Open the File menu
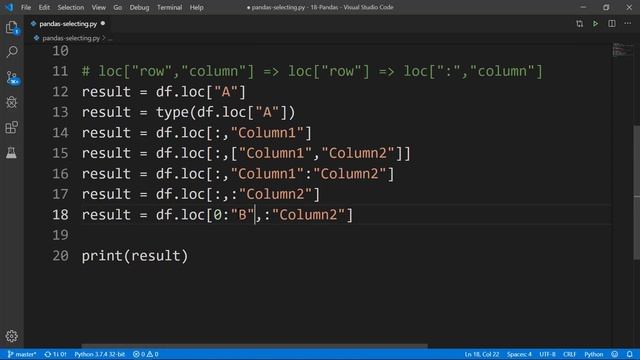Image resolution: width=640 pixels, height=360 pixels. pyautogui.click(x=26, y=7)
